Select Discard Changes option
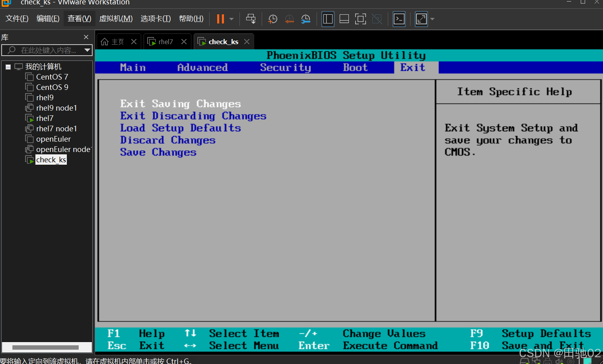 (168, 140)
